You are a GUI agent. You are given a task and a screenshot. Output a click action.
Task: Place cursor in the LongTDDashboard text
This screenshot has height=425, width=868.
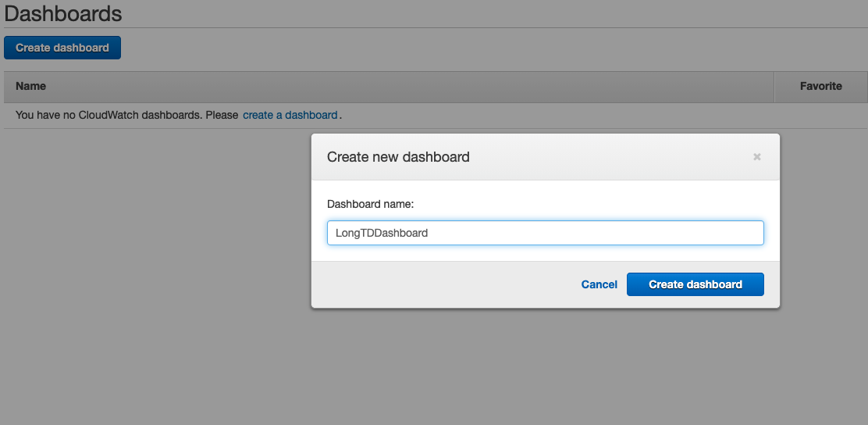(x=382, y=233)
